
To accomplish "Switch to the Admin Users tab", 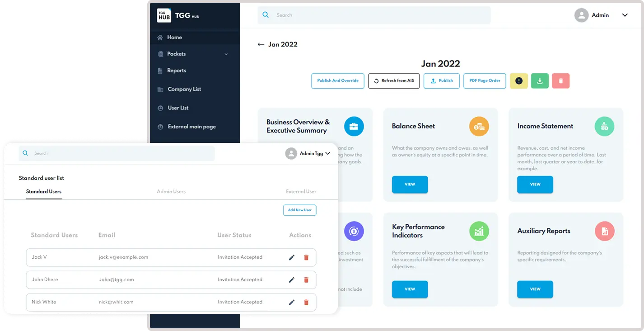I will click(171, 192).
